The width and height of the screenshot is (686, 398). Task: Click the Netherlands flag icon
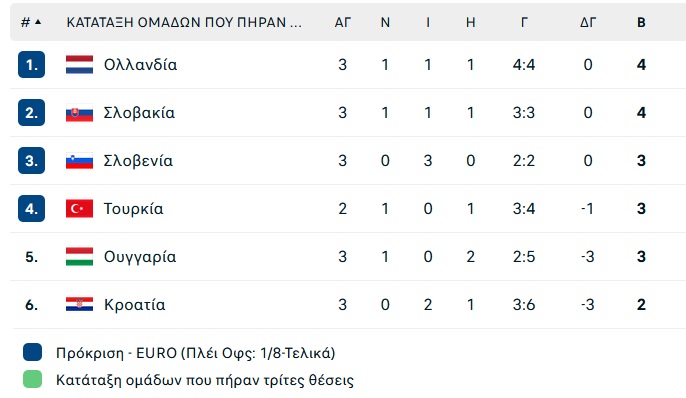tap(79, 65)
